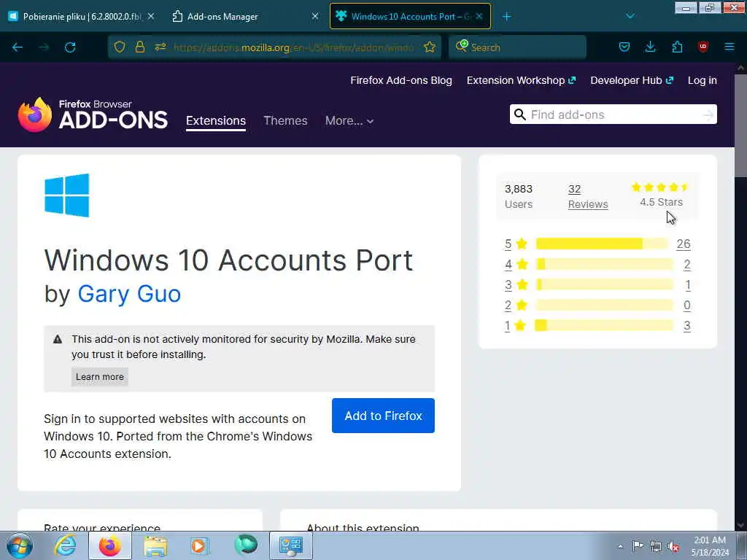
Task: Open the Firefox hamburger application menu
Action: click(729, 47)
